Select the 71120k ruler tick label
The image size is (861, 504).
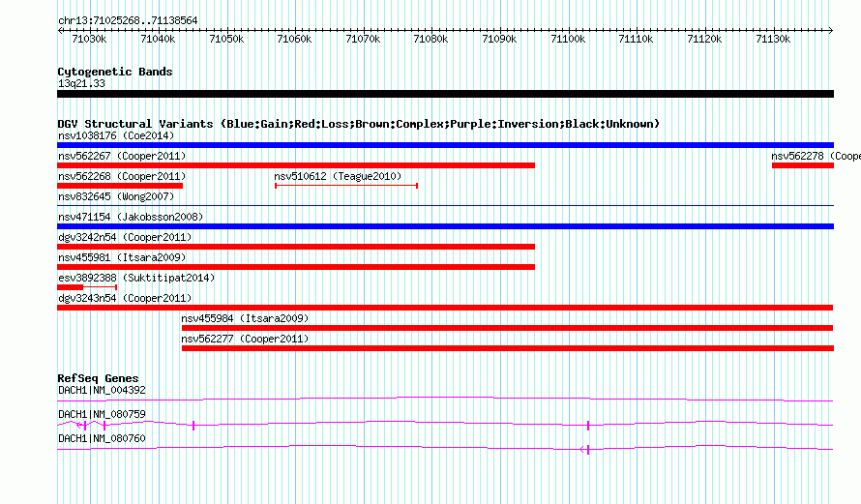(704, 39)
